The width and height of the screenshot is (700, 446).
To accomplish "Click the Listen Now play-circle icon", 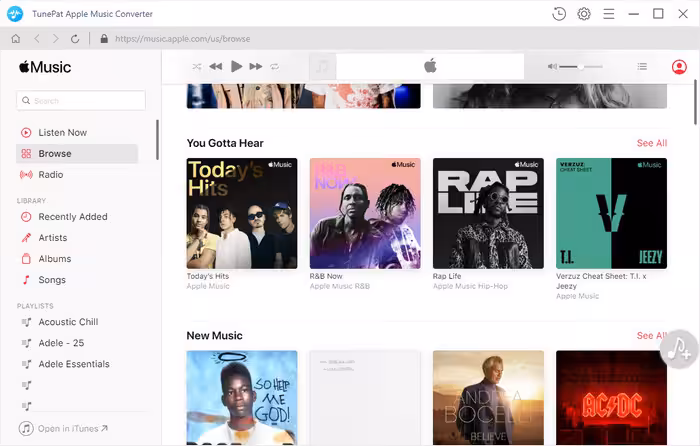I will [x=26, y=133].
